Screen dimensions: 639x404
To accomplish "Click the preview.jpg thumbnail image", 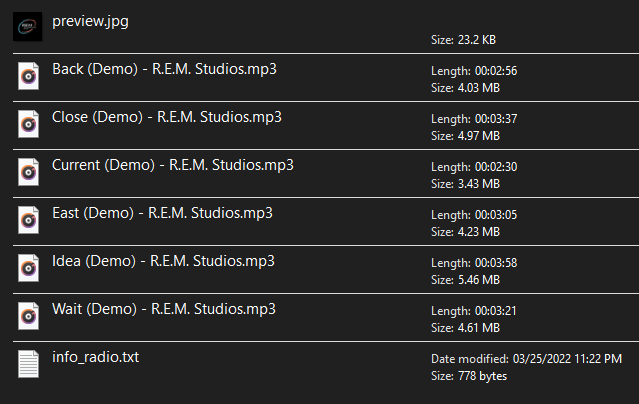I will [27, 26].
